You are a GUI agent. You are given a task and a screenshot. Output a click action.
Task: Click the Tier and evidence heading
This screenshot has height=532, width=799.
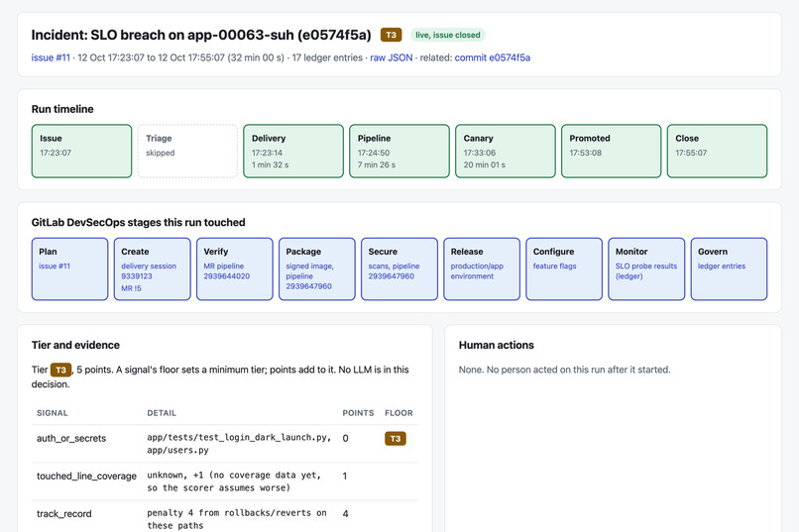(75, 345)
